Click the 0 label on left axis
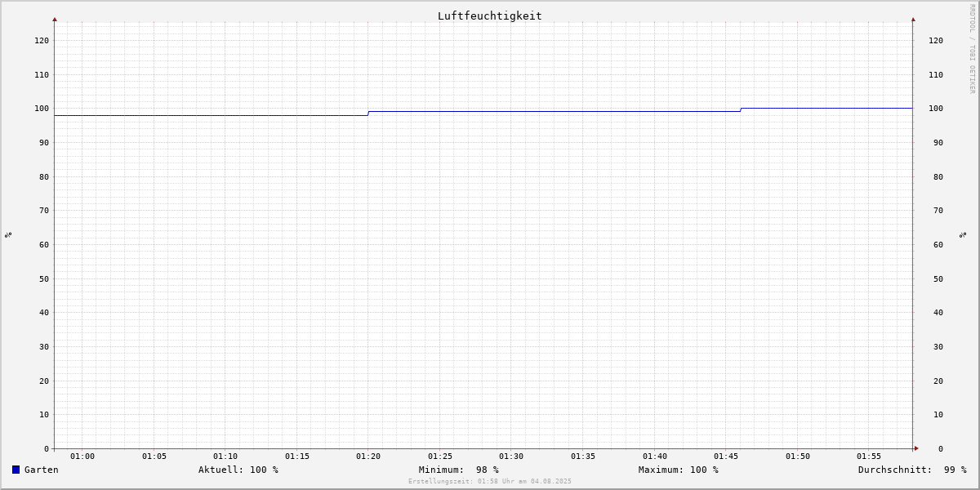Image resolution: width=980 pixels, height=490 pixels. pos(47,449)
